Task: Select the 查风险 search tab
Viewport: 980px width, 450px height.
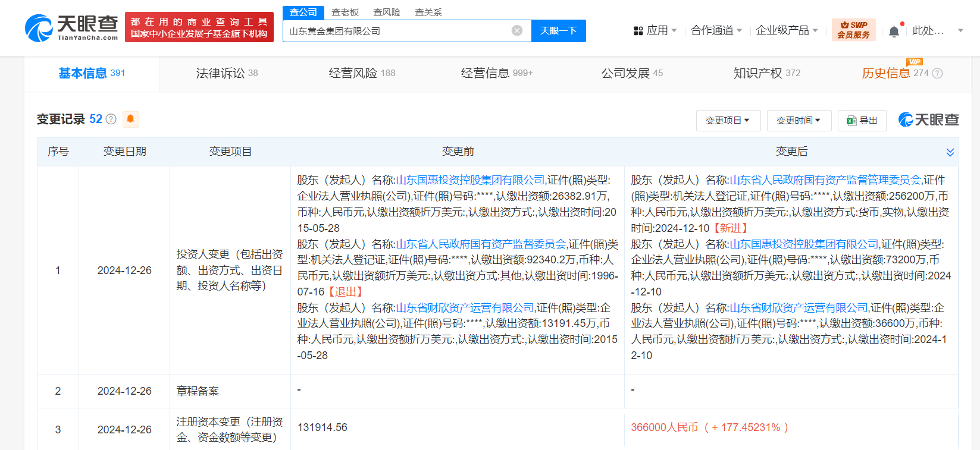Action: [387, 12]
